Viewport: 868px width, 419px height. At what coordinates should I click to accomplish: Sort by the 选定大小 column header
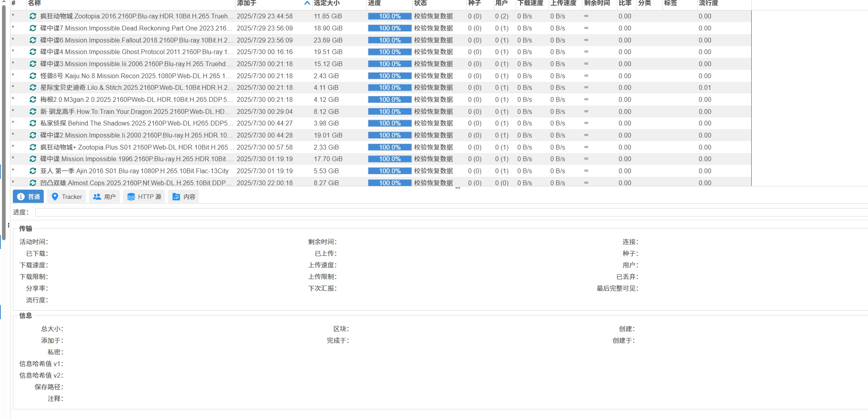click(339, 3)
